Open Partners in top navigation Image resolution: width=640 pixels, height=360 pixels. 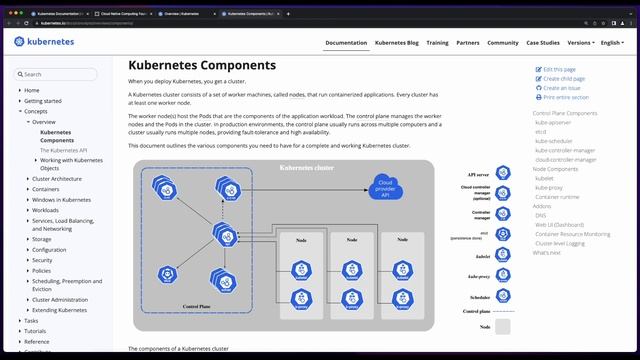tap(468, 43)
